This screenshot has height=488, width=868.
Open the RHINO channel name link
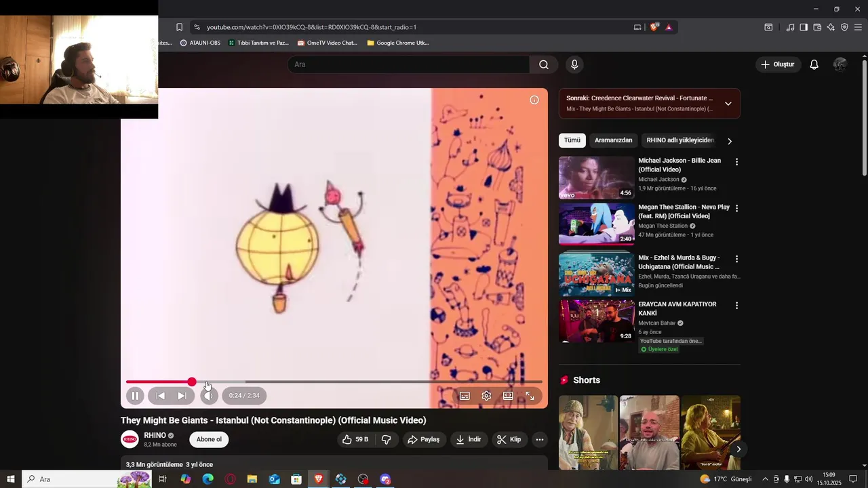pyautogui.click(x=155, y=435)
